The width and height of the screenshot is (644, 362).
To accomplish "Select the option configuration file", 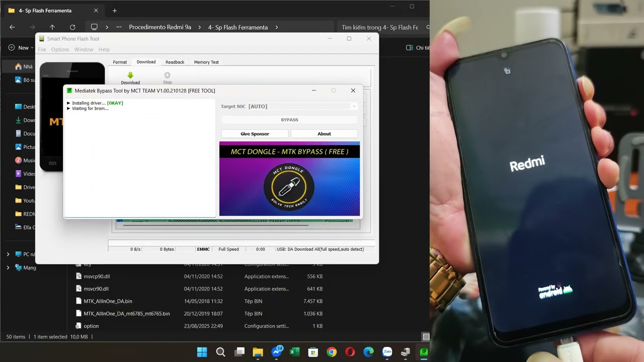I will point(91,326).
